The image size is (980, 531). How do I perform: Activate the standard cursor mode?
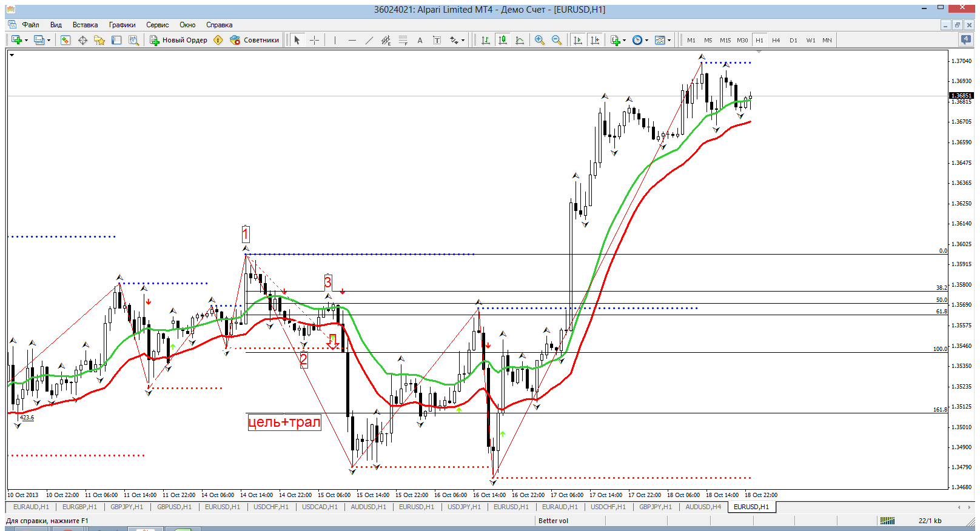[297, 40]
